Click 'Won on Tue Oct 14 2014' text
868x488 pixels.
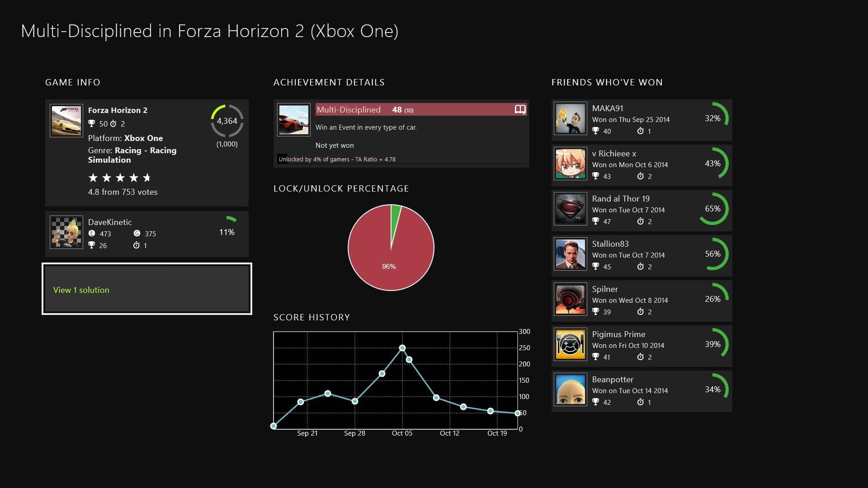630,391
